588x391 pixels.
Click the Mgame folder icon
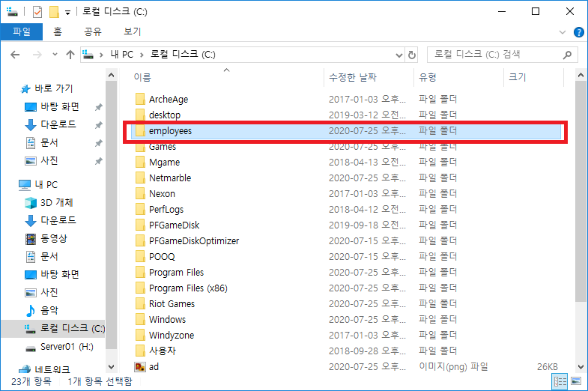[x=140, y=162]
